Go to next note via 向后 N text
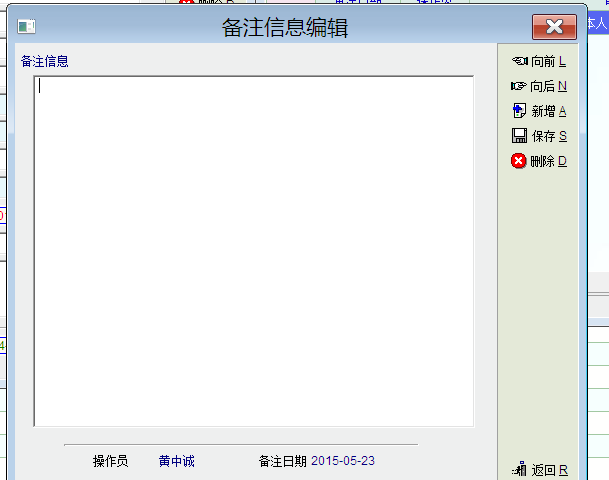 (548, 86)
